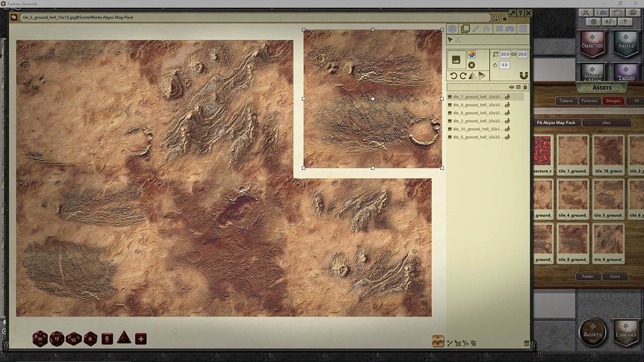Select the tile_10_ground asset thumbnail

(x=608, y=154)
